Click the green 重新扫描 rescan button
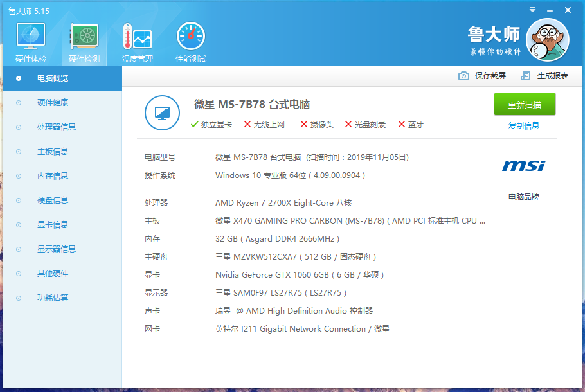Image resolution: width=585 pixels, height=392 pixels. pos(525,105)
